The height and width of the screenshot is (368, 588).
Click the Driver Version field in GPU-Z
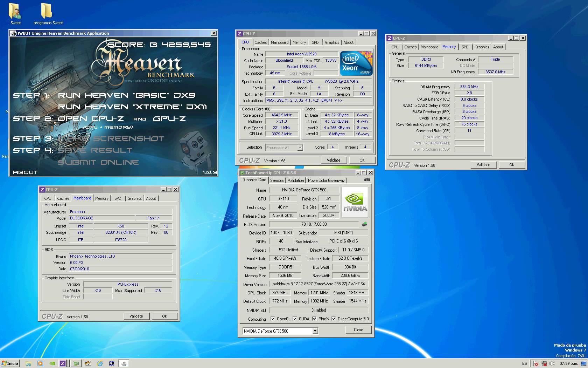[x=318, y=284]
